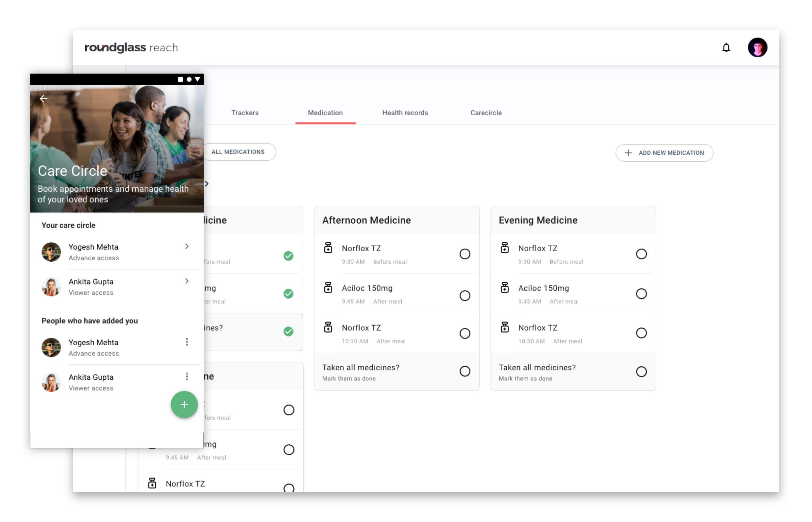Mark Afternoon Norflox TZ 10:30 AM as taken
This screenshot has width=812, height=522.
pyautogui.click(x=465, y=333)
